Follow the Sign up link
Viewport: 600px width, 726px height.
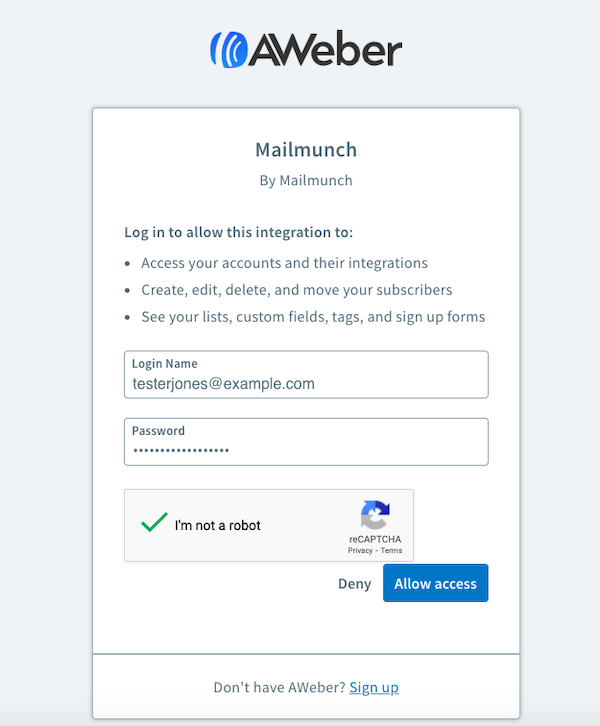pyautogui.click(x=374, y=687)
